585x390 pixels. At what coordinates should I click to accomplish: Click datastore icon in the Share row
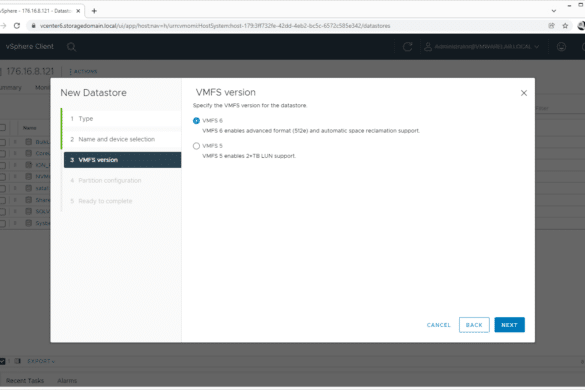click(x=29, y=200)
